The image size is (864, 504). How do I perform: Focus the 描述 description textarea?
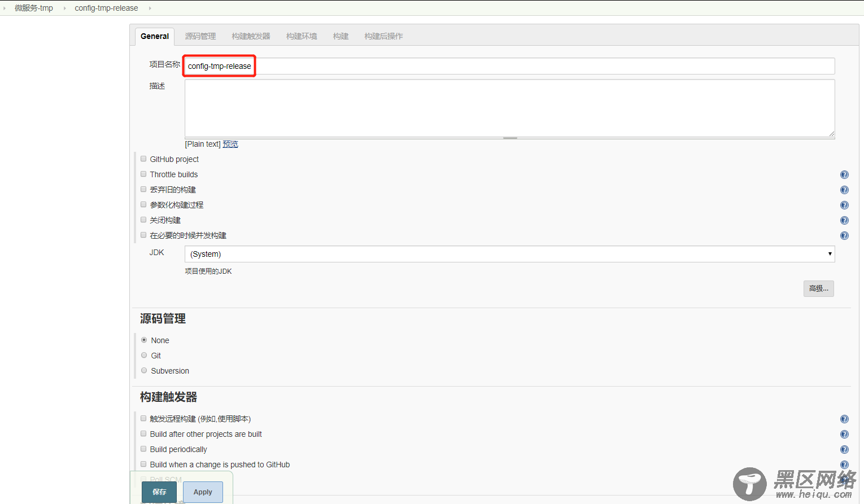tap(509, 108)
